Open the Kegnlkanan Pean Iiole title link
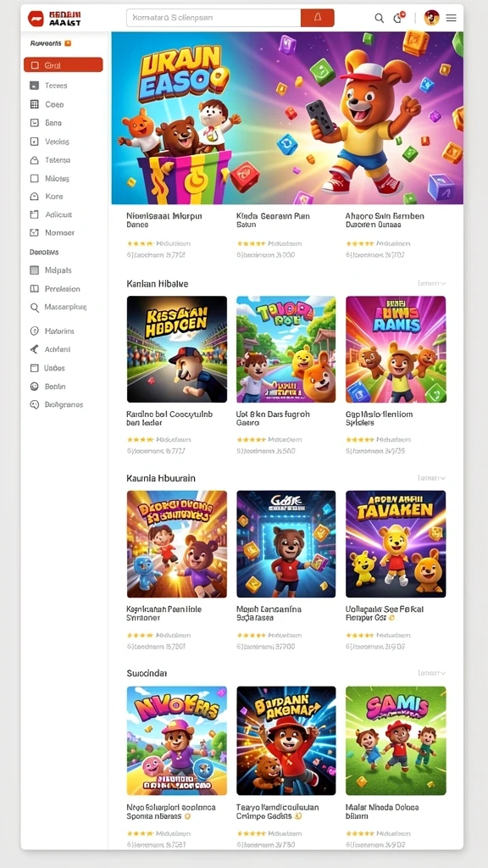Screen dimensions: 488x868 coord(164,613)
